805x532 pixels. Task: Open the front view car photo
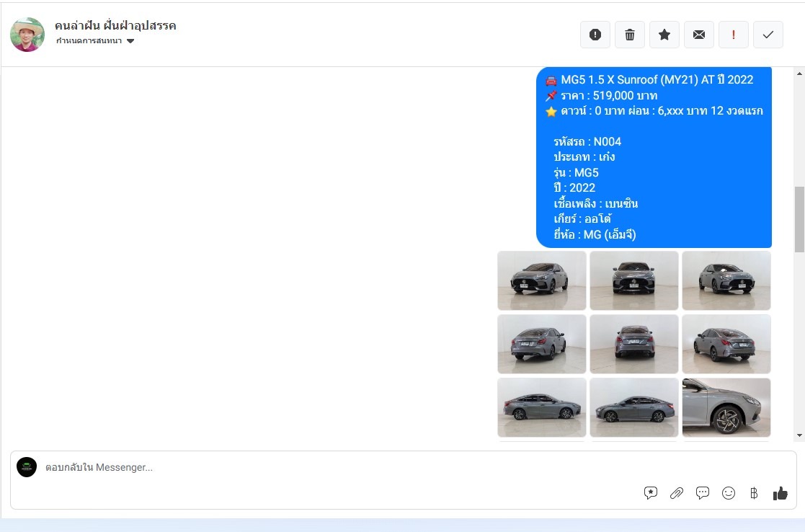click(x=634, y=280)
